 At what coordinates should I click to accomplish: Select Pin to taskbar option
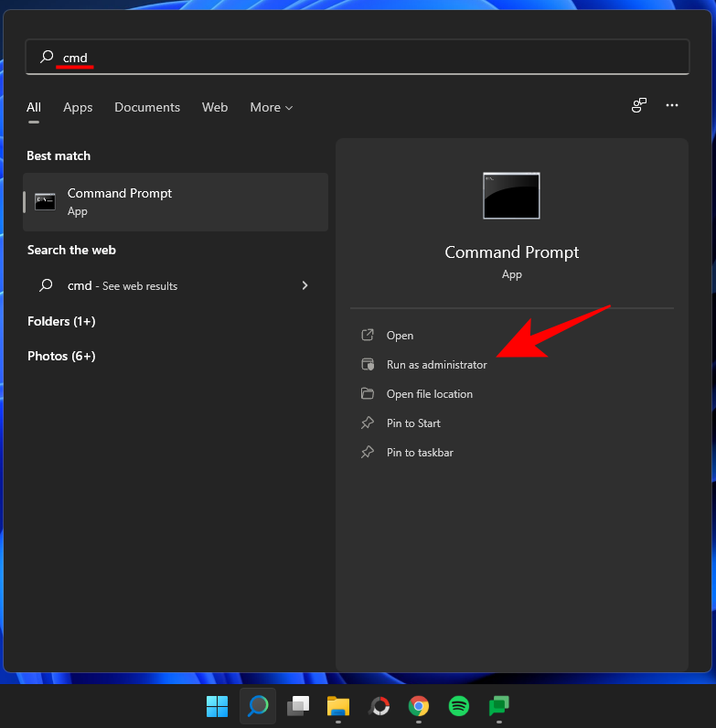[x=420, y=453]
